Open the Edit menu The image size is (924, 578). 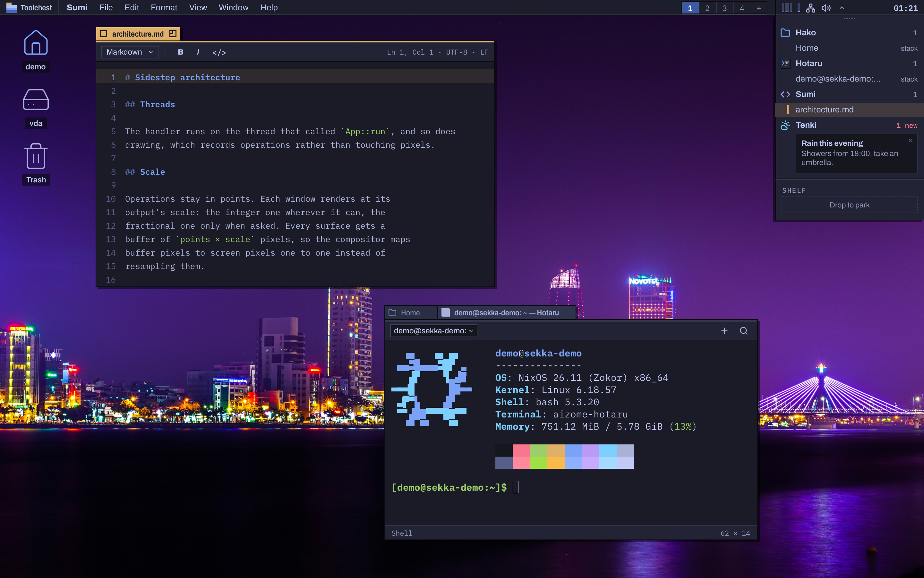pos(131,8)
